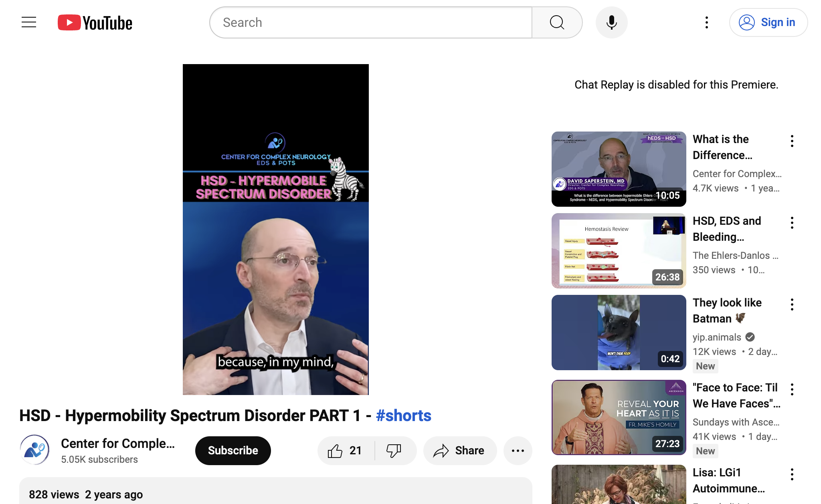
Task: Click The Ehlers-Danlos channel name
Action: point(736,256)
